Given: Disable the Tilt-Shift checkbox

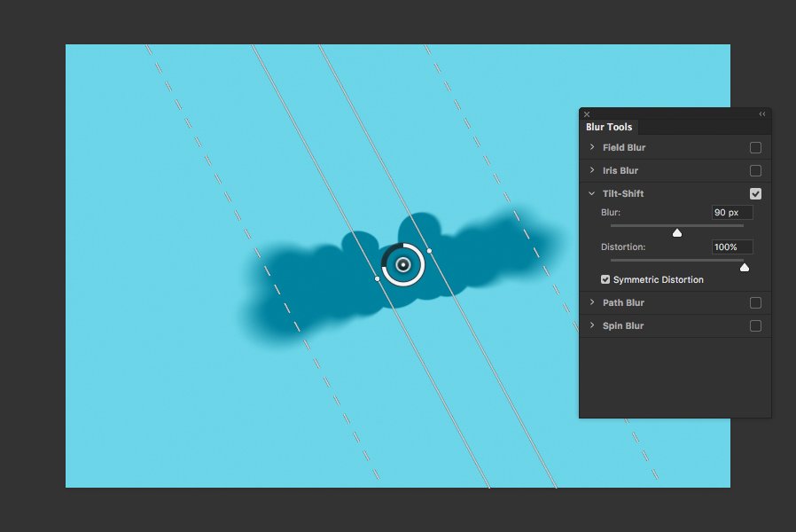Looking at the screenshot, I should click(x=755, y=193).
